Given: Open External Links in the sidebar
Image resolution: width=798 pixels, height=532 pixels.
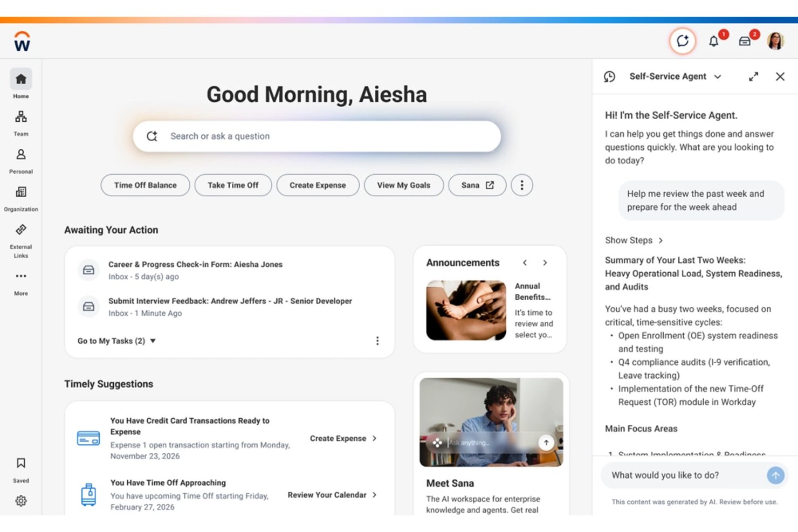Looking at the screenshot, I should coord(21,230).
